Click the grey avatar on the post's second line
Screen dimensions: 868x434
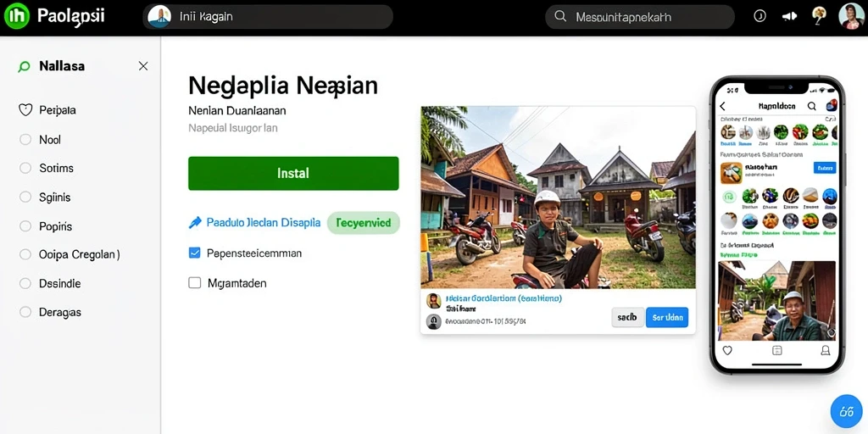433,321
